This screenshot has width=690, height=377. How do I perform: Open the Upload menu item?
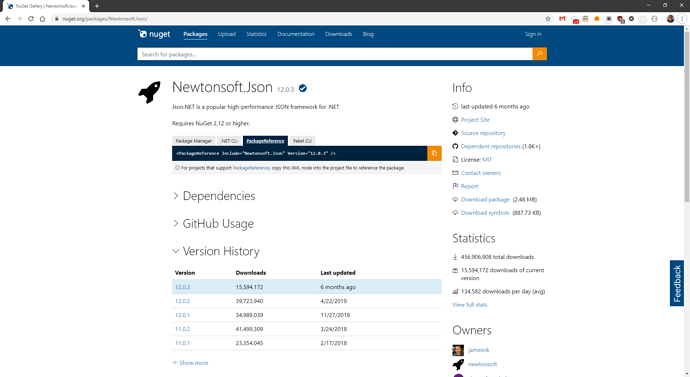[227, 34]
